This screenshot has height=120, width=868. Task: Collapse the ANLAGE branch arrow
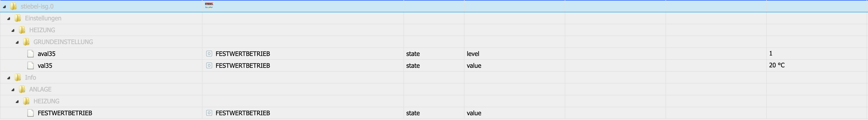point(13,90)
